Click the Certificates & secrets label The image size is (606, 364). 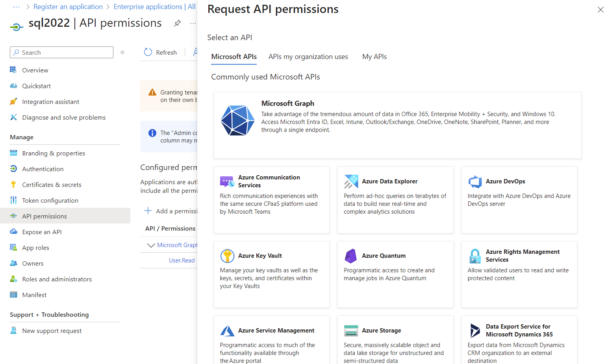(52, 185)
